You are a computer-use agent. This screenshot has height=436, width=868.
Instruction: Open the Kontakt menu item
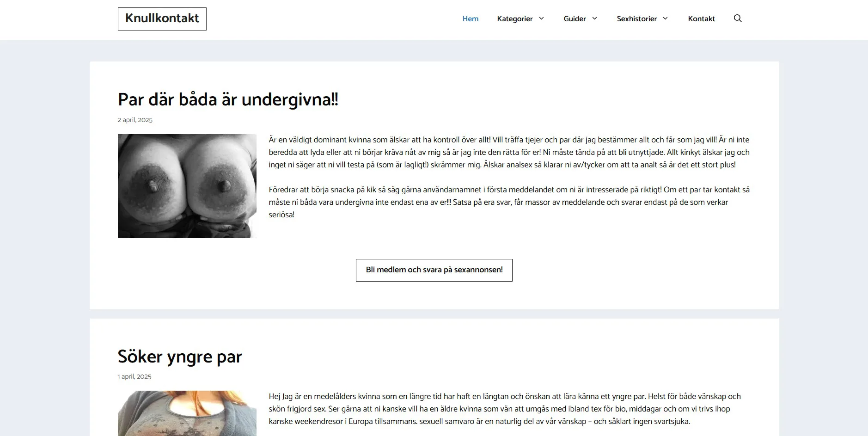(701, 18)
